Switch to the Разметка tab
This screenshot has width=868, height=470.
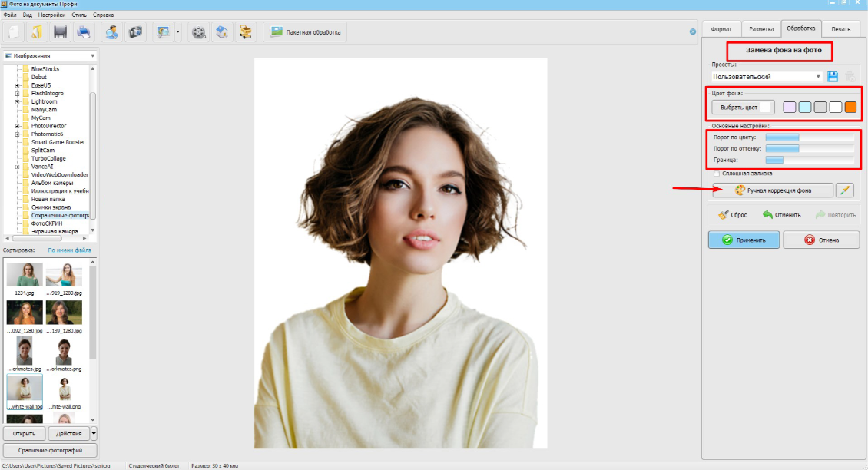click(x=761, y=29)
